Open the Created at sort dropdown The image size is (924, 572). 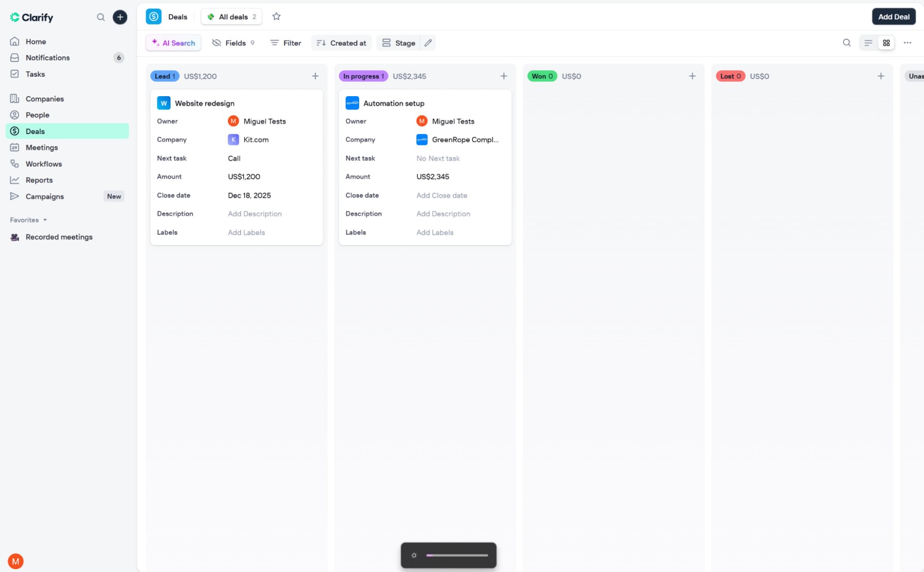[x=341, y=43]
